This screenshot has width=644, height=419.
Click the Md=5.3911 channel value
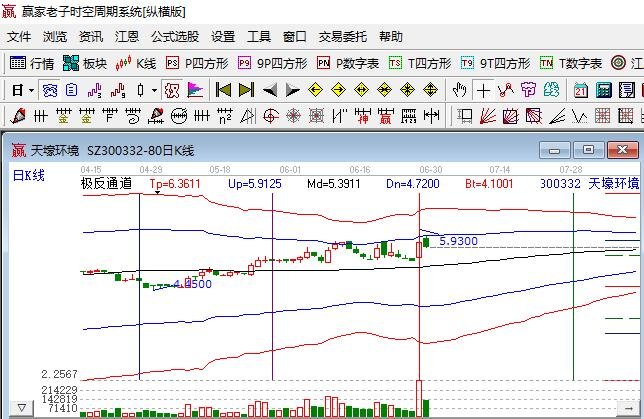point(334,184)
